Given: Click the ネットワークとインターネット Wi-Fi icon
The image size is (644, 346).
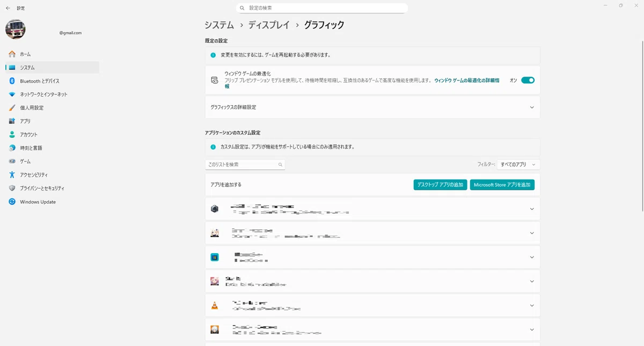Looking at the screenshot, I should 12,94.
